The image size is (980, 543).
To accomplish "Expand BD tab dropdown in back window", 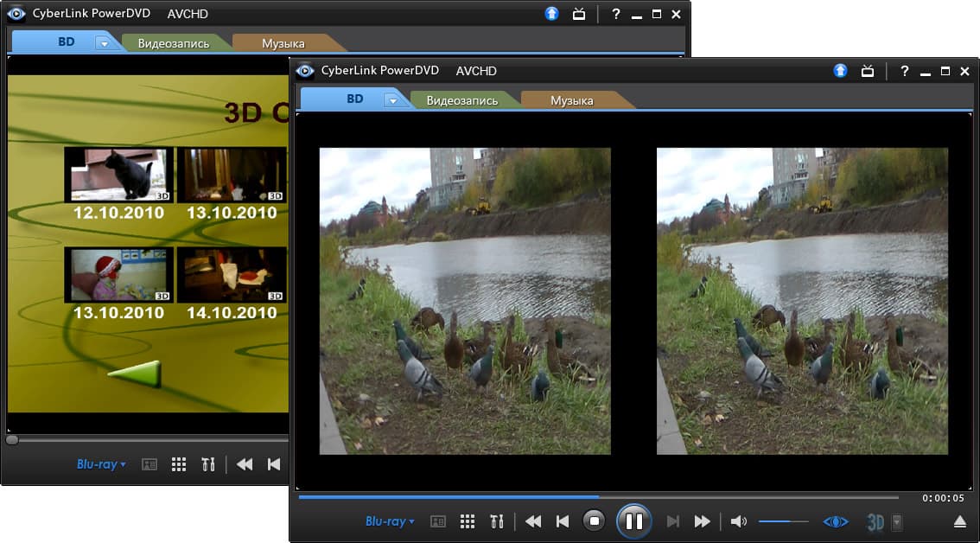I will [103, 43].
